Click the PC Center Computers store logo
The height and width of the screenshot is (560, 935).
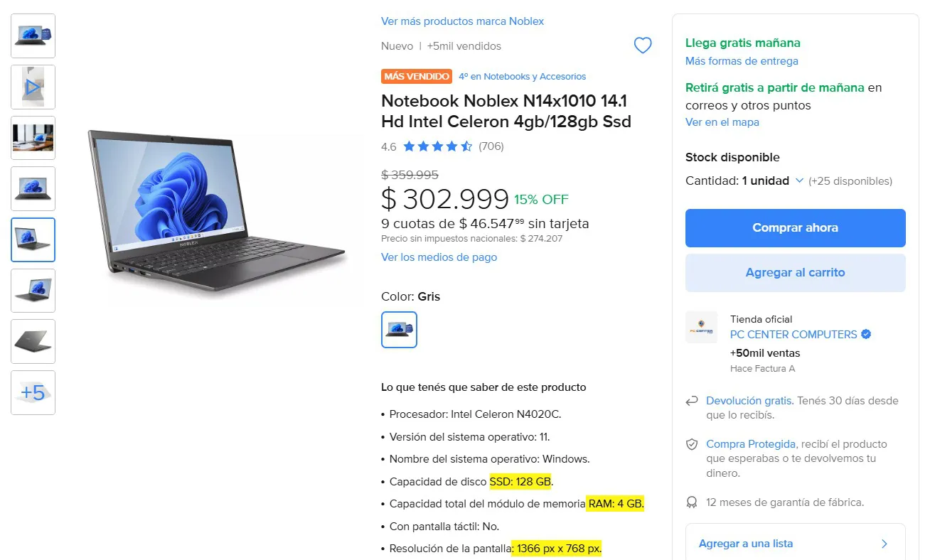pos(701,328)
